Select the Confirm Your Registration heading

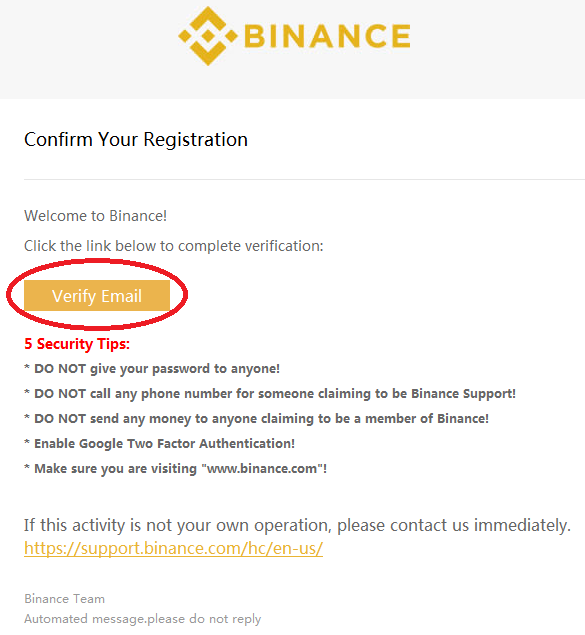(x=136, y=140)
